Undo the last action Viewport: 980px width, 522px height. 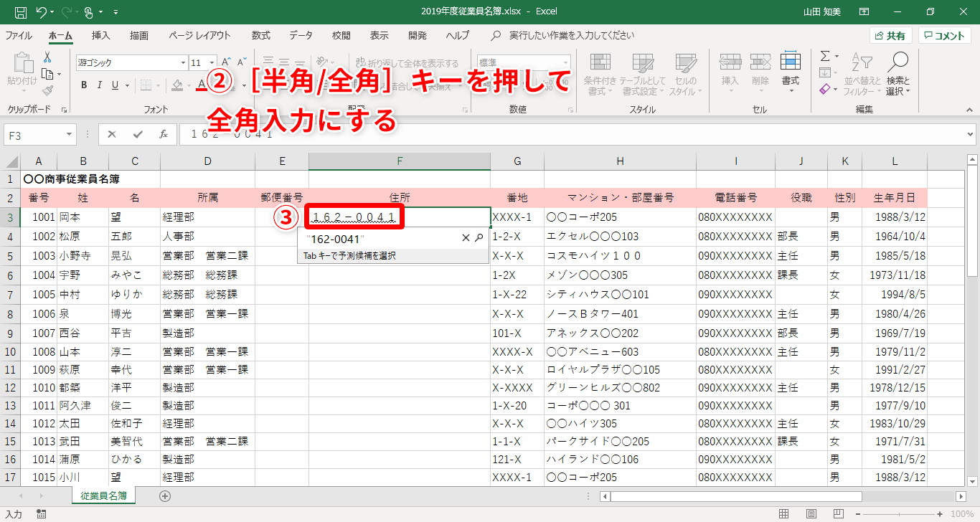[x=41, y=12]
